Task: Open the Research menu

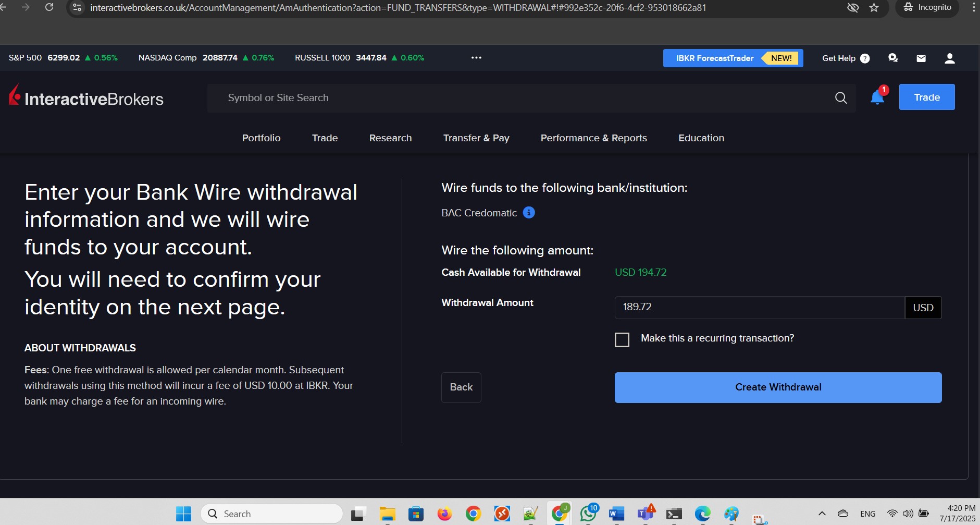Action: click(x=390, y=138)
